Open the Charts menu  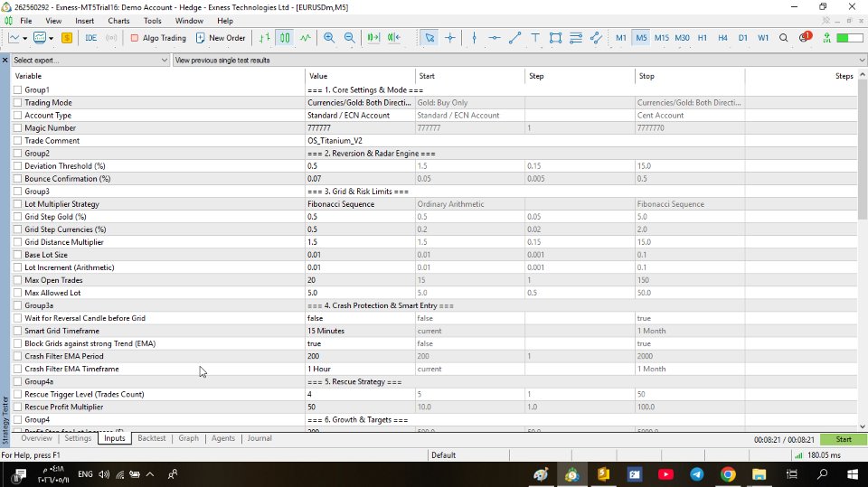coord(118,21)
